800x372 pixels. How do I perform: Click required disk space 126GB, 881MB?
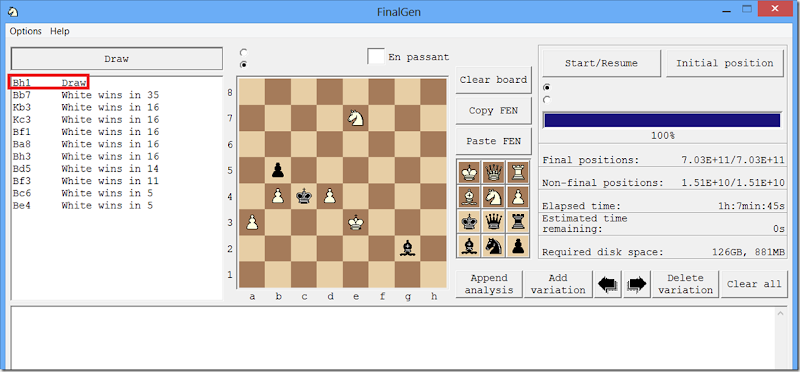[748, 252]
